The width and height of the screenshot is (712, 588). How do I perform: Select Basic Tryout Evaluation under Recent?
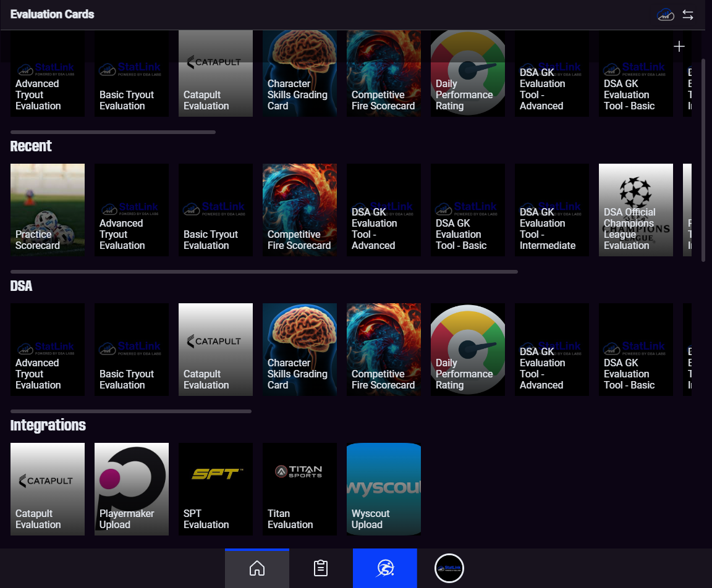(x=216, y=210)
